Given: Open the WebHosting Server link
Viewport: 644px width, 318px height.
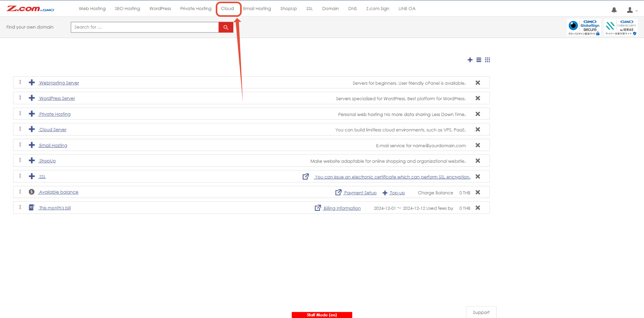Looking at the screenshot, I should coord(59,83).
